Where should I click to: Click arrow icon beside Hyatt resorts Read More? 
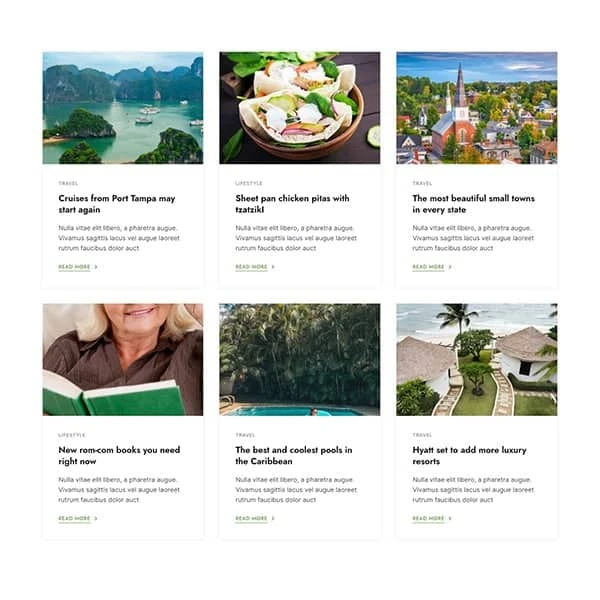click(450, 518)
